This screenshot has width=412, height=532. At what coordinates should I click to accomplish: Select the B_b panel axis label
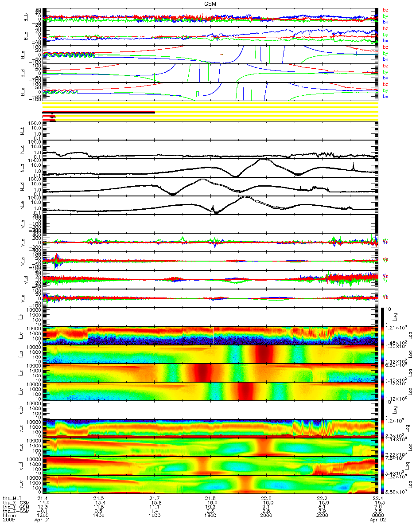tap(25, 18)
